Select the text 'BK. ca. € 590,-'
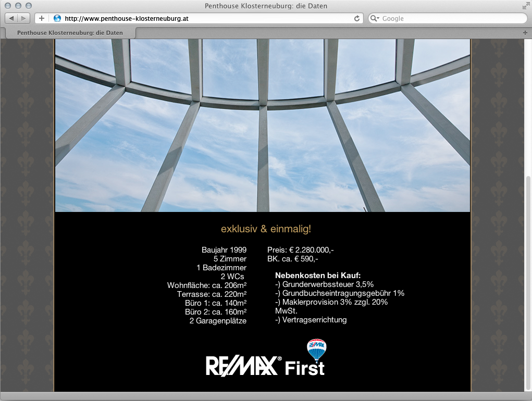The image size is (532, 401). (293, 259)
